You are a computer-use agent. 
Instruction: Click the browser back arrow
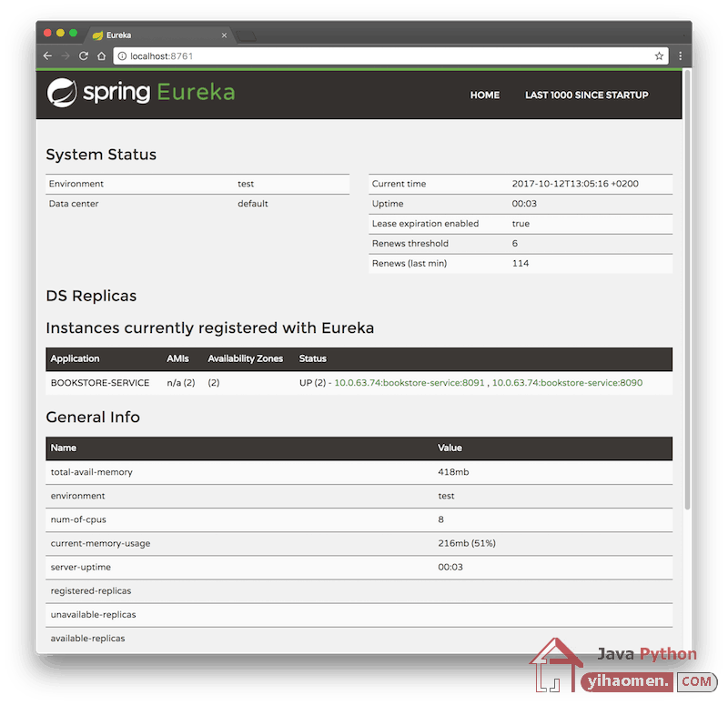[47, 56]
